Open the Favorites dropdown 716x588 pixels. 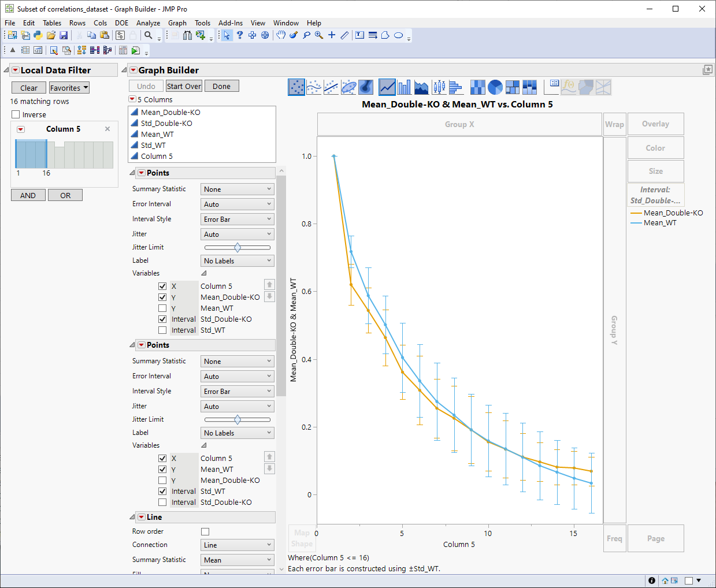pyautogui.click(x=69, y=88)
